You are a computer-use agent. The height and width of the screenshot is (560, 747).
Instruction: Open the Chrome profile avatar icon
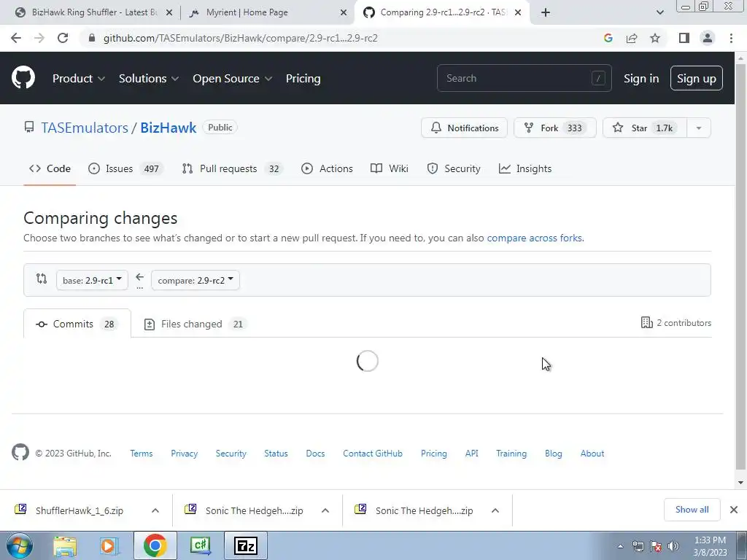point(708,38)
